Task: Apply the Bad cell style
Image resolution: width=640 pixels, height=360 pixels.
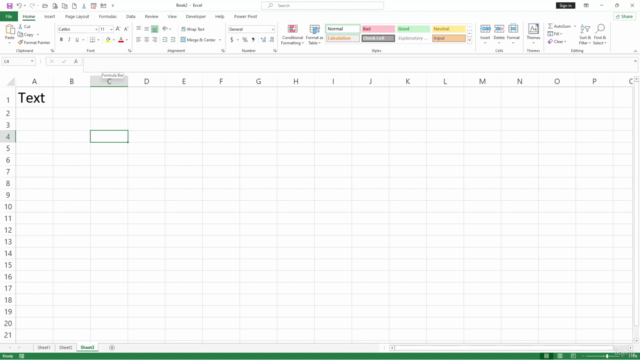Action: point(378,29)
